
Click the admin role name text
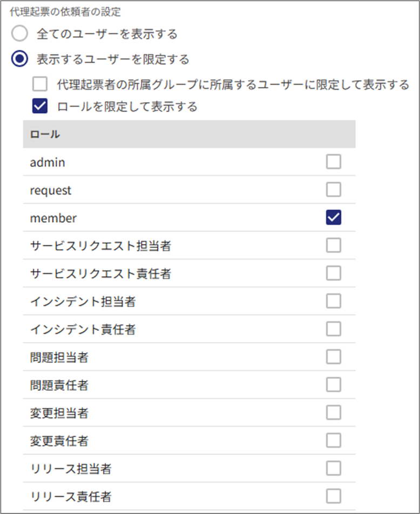pos(48,162)
